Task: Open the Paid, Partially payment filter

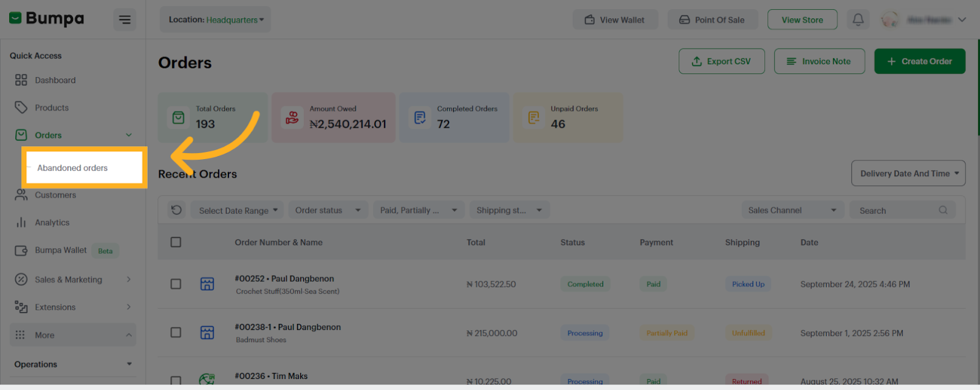Action: [x=419, y=210]
